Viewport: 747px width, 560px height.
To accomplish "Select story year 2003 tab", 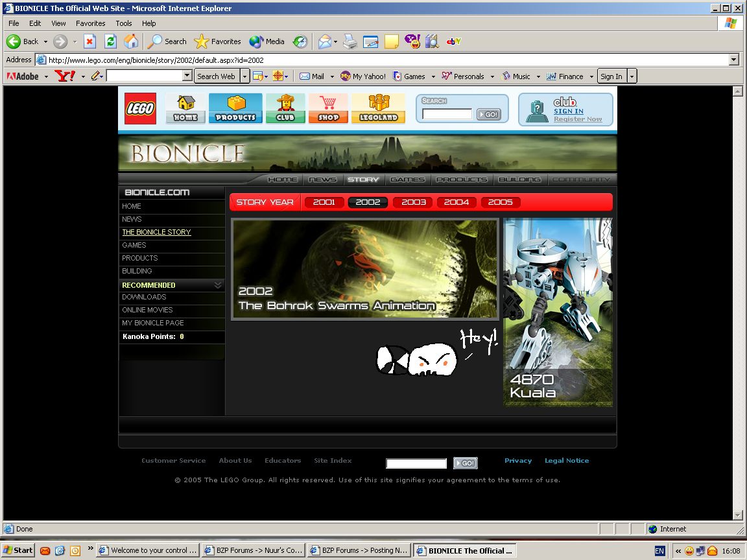I will coord(414,202).
